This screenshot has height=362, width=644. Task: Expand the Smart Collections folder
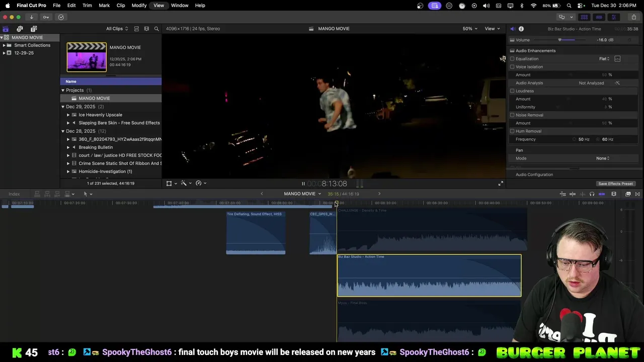coord(4,45)
